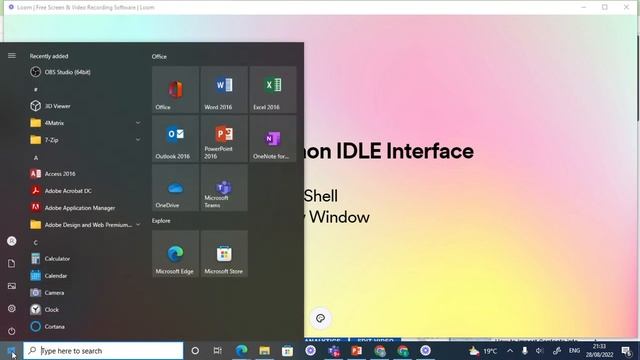Viewport: 640px width, 360px height.
Task: Open the OneNote tile
Action: [x=273, y=139]
